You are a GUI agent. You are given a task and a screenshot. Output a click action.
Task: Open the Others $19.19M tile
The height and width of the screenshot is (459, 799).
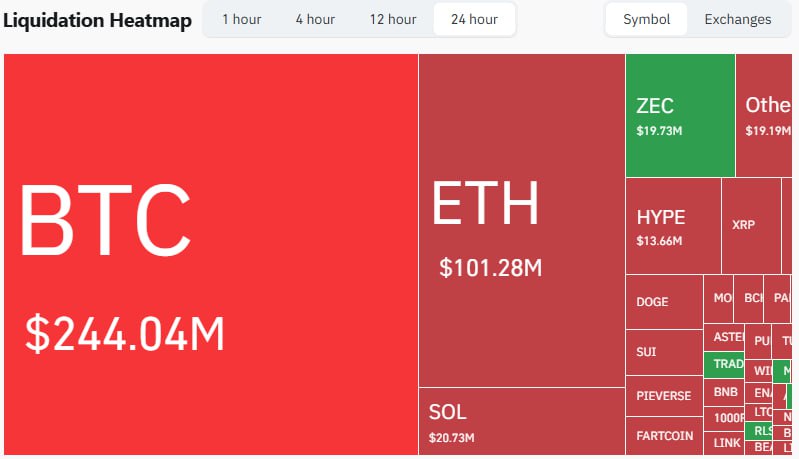(x=767, y=115)
